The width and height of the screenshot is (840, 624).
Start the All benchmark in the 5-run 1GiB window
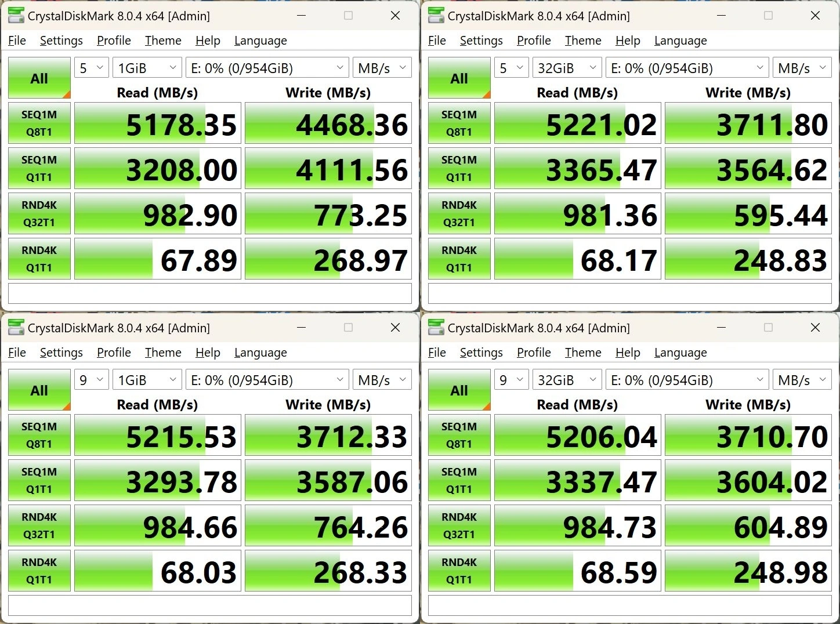[x=39, y=78]
